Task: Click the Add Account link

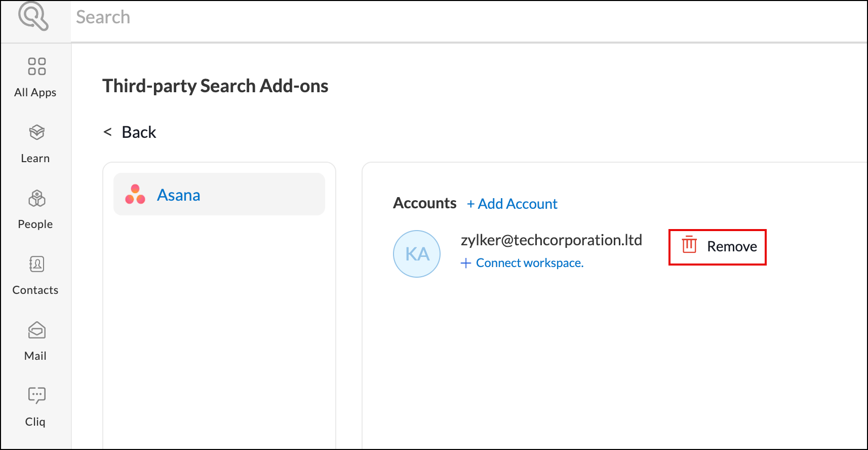Action: [x=512, y=204]
